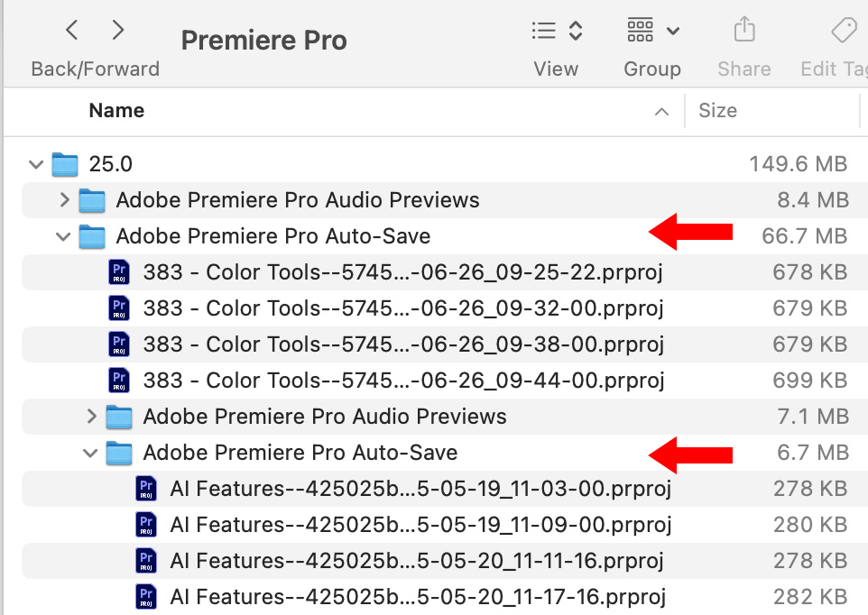The height and width of the screenshot is (615, 868).
Task: Sort by the Name column header
Action: (117, 111)
